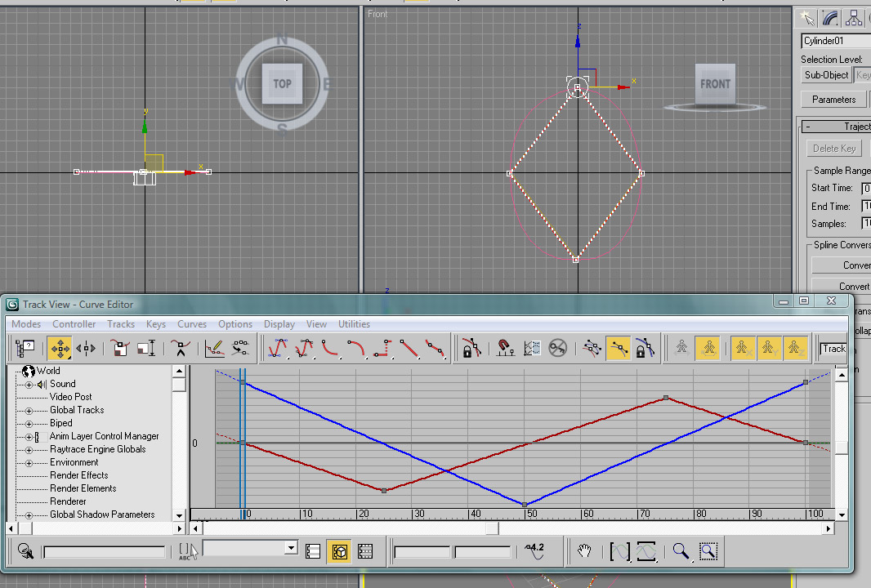Select the Move Keys tool
The height and width of the screenshot is (588, 871).
(60, 349)
